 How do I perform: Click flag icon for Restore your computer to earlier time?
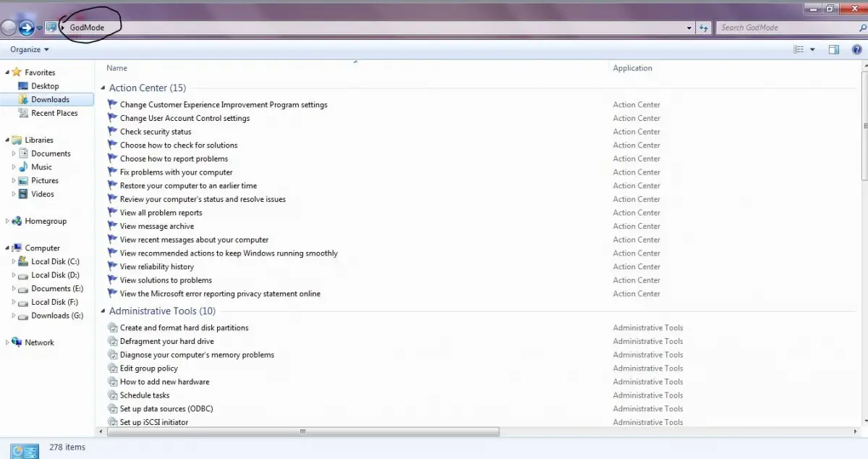(112, 185)
